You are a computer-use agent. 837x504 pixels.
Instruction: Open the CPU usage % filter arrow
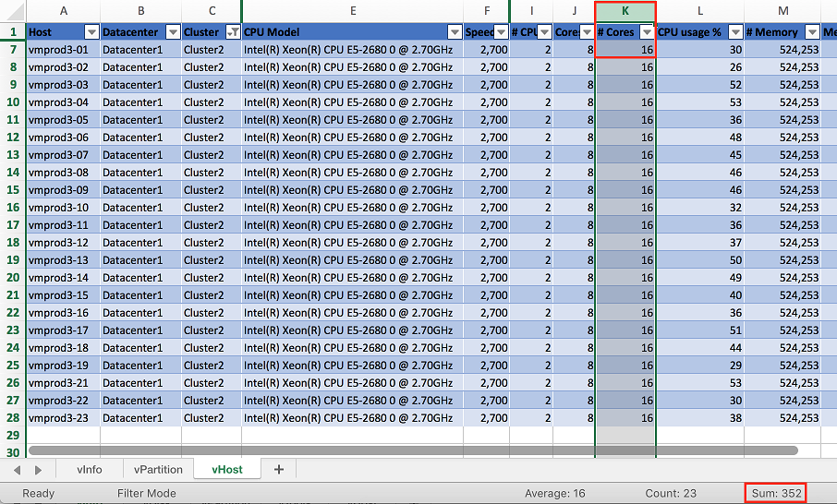click(x=735, y=32)
